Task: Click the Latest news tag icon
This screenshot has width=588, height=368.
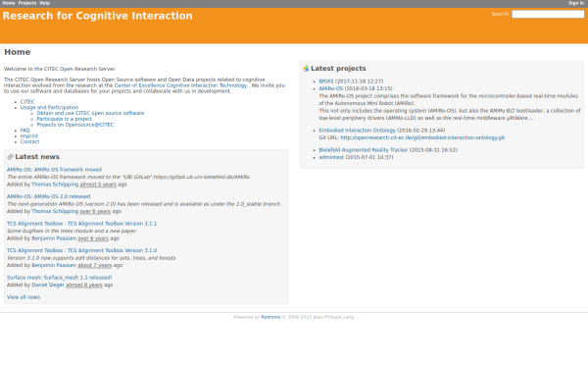Action: pyautogui.click(x=10, y=157)
